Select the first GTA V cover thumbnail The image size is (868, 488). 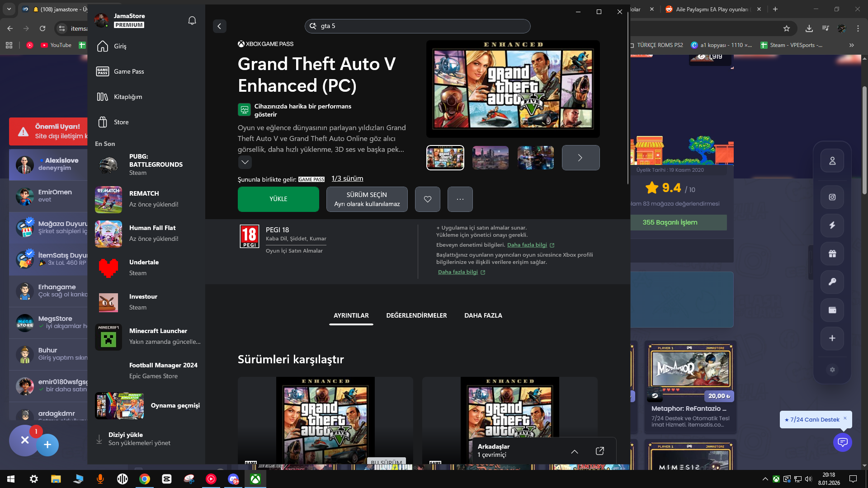click(x=445, y=158)
